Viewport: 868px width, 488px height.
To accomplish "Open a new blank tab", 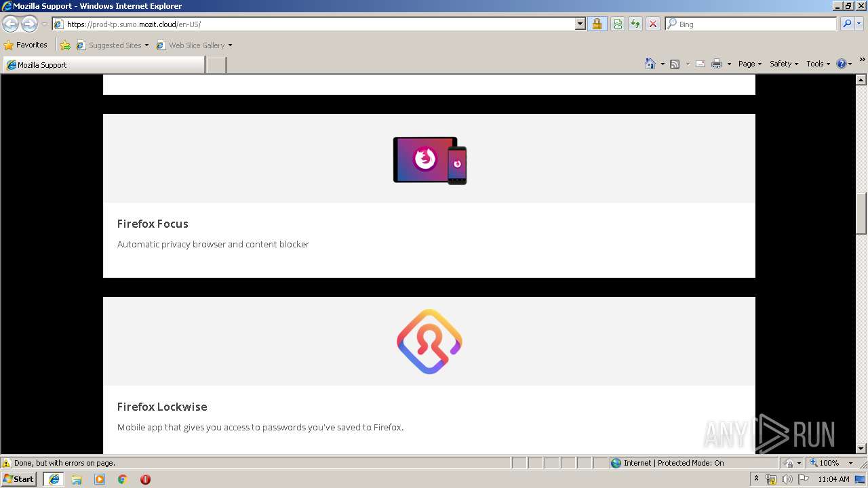I will coord(216,65).
